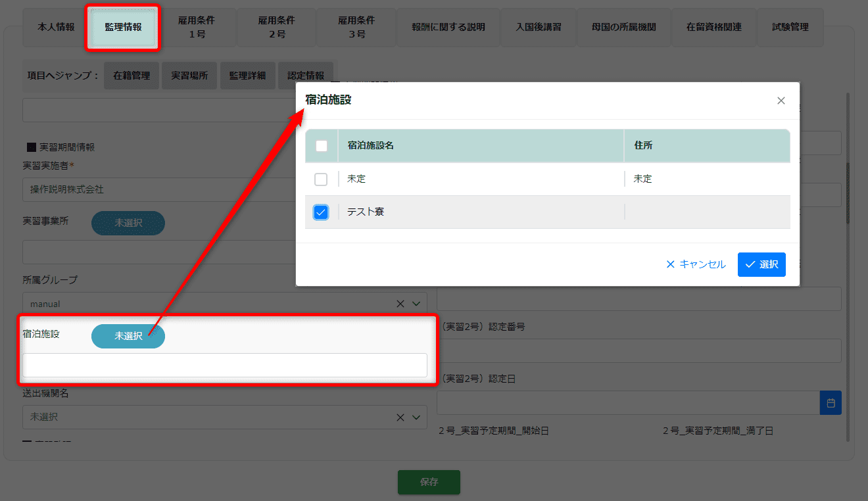Check the 未定 facility row checkbox

click(321, 179)
